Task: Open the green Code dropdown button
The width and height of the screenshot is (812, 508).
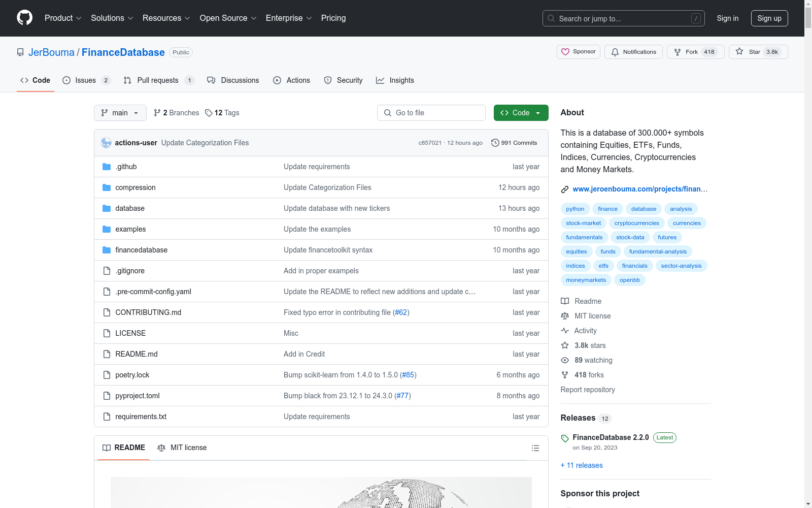Action: (x=521, y=113)
